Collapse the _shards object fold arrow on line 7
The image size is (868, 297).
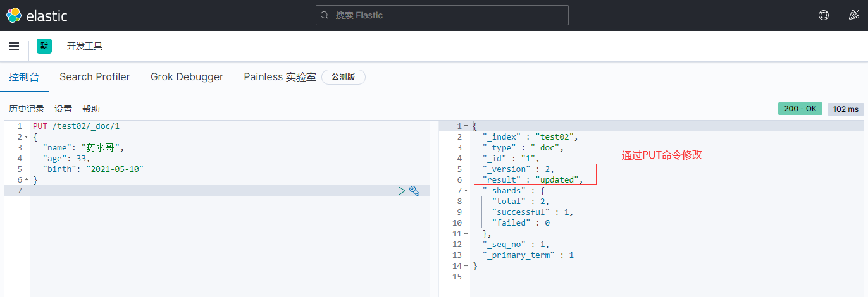pyautogui.click(x=466, y=191)
